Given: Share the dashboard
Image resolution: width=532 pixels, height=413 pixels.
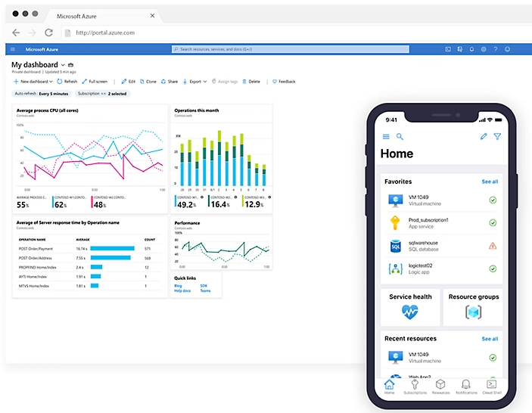Looking at the screenshot, I should (x=170, y=82).
